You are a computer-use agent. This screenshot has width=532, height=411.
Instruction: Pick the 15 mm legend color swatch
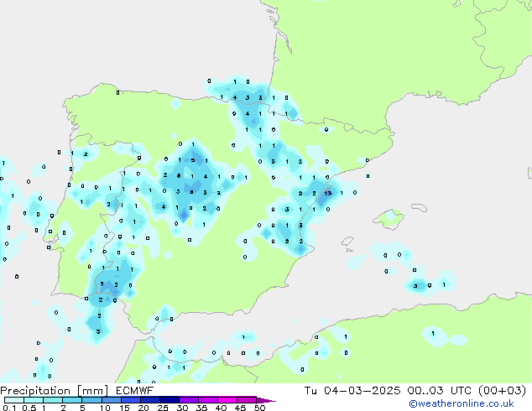click(x=133, y=400)
